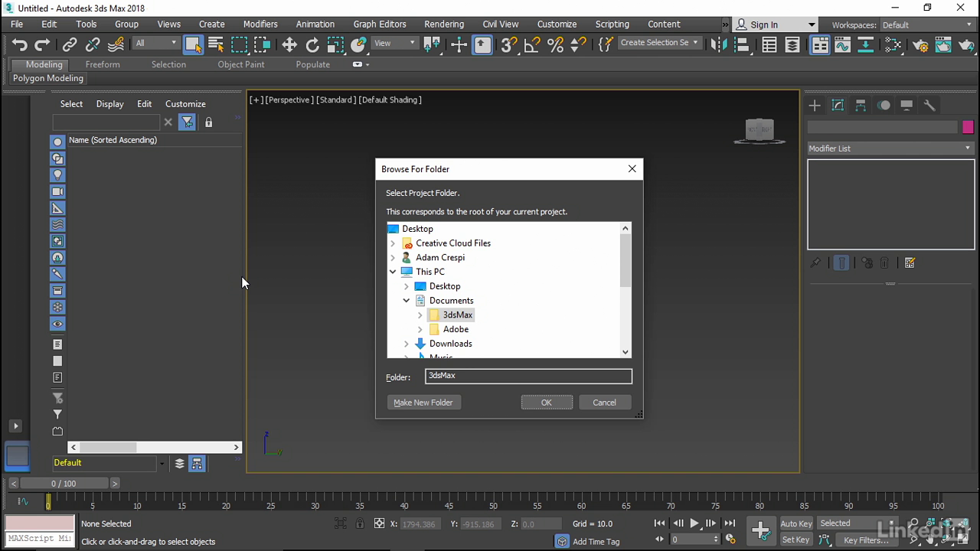Open the Modifiers menu

click(260, 24)
